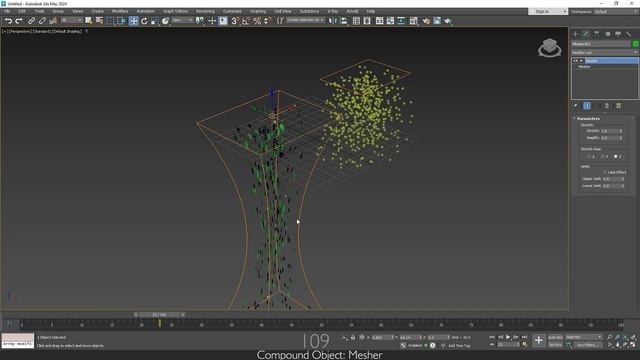The height and width of the screenshot is (360, 640).
Task: Open the Create Selection Set dropdown
Action: (x=305, y=20)
